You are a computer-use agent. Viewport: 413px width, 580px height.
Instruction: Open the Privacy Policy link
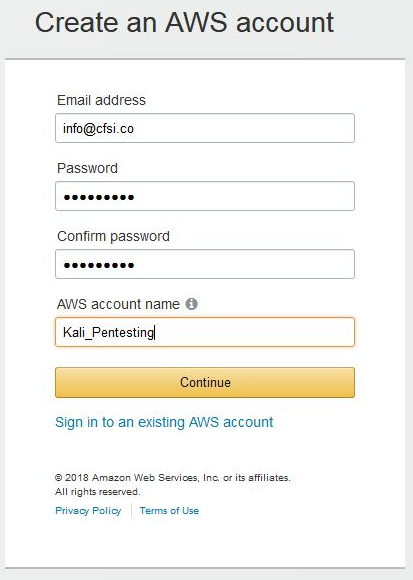(x=88, y=511)
